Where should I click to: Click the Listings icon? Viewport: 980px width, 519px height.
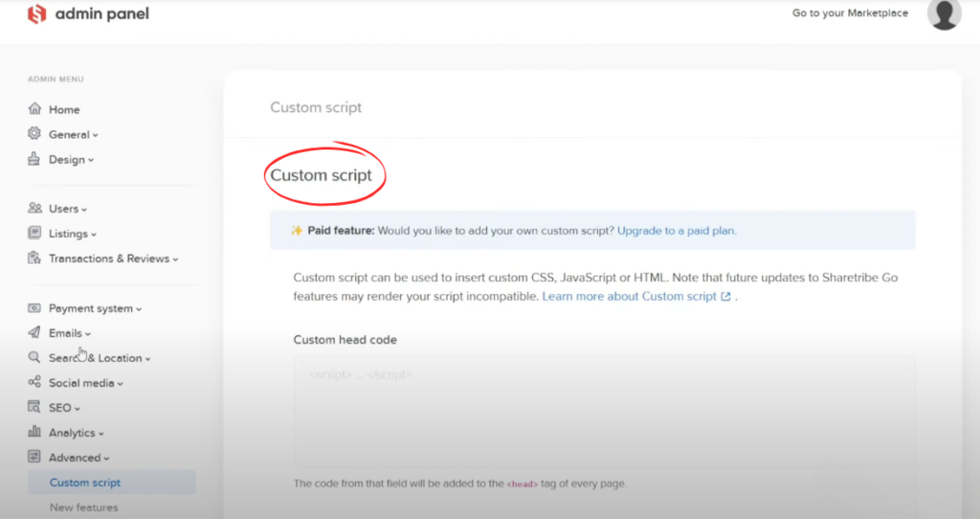tap(34, 233)
